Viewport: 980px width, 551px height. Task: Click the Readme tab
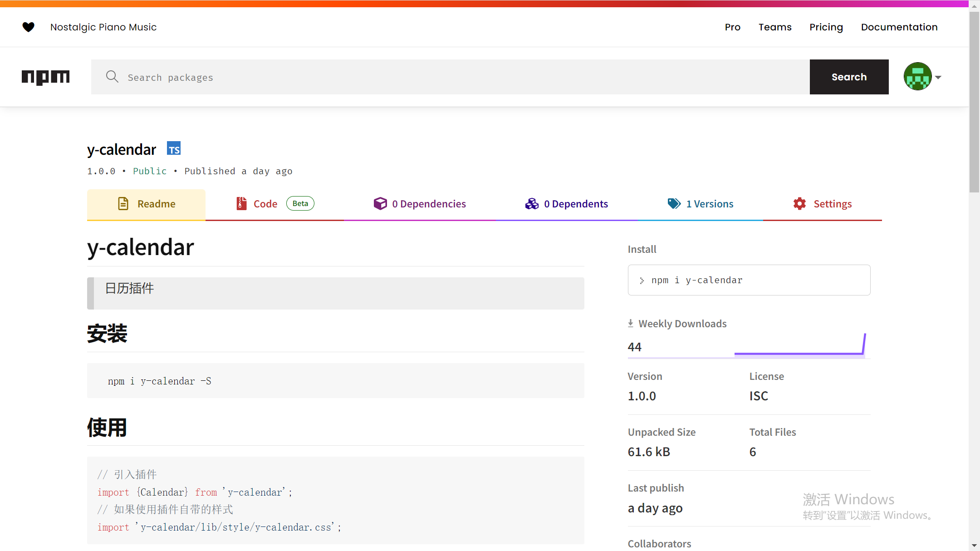tap(146, 203)
